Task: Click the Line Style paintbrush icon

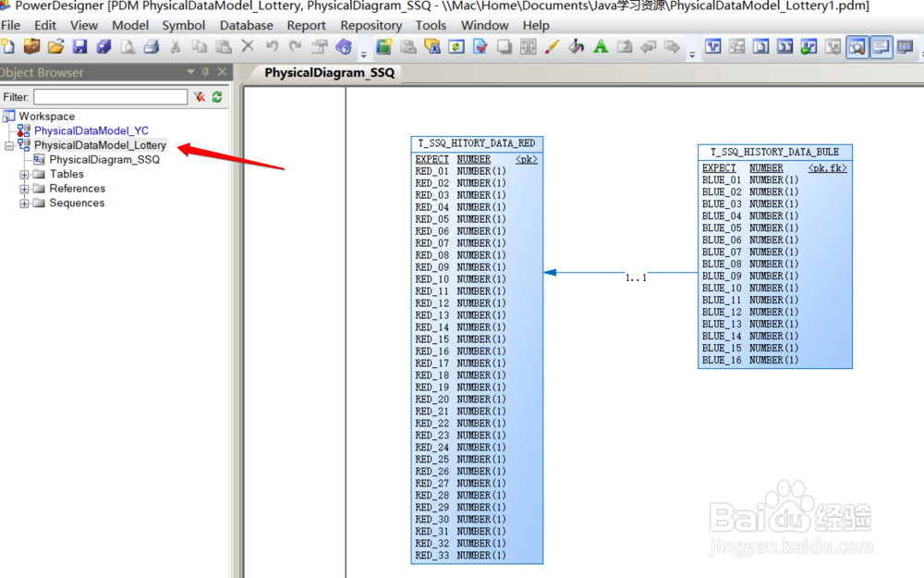Action: 553,46
